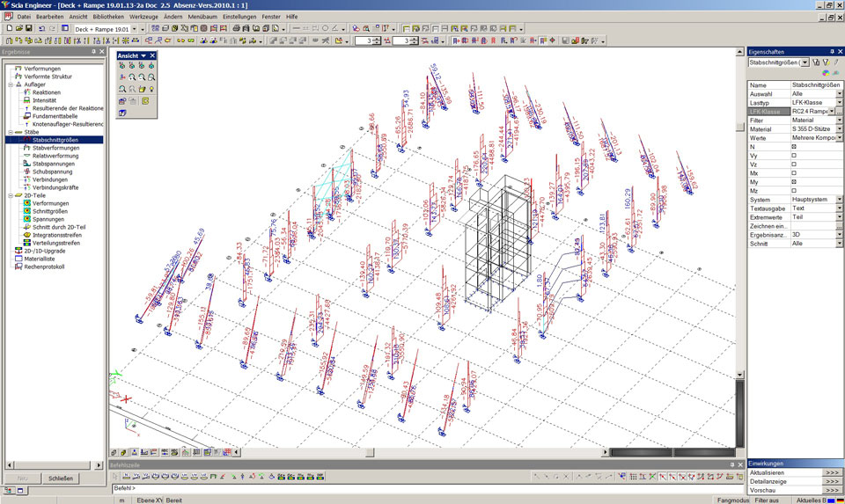Click the light bulb icon in Ansicht palette
The width and height of the screenshot is (845, 504).
click(151, 89)
